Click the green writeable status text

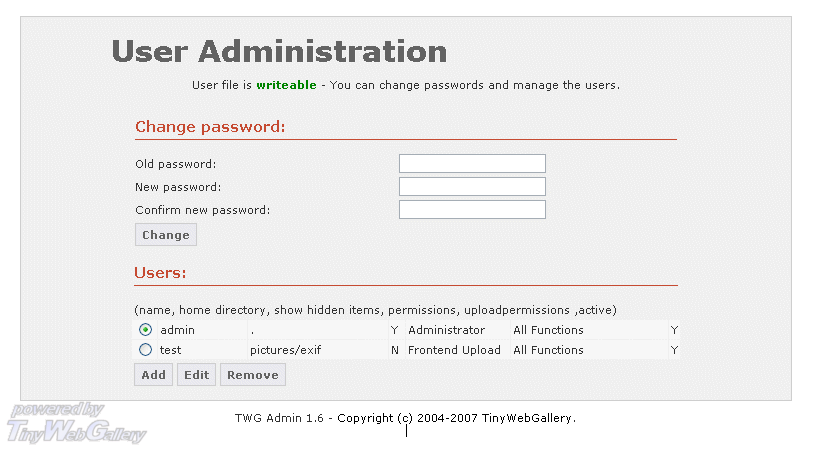pyautogui.click(x=286, y=85)
